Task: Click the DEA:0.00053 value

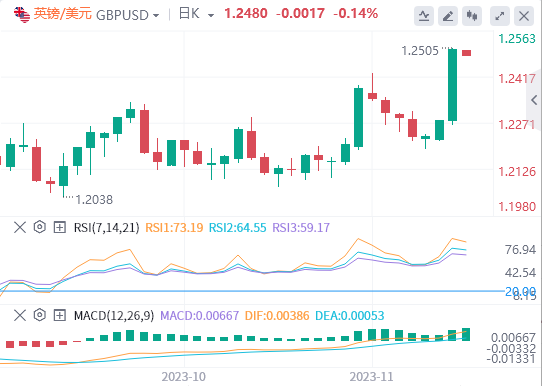Action: pyautogui.click(x=349, y=316)
